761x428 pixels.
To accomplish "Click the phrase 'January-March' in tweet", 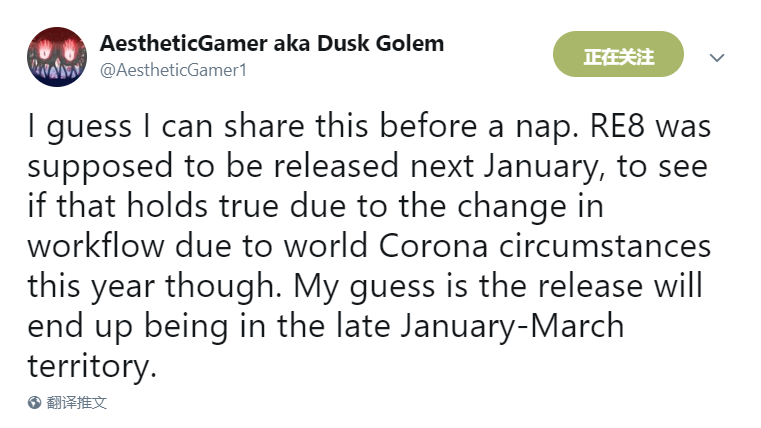I will 512,326.
